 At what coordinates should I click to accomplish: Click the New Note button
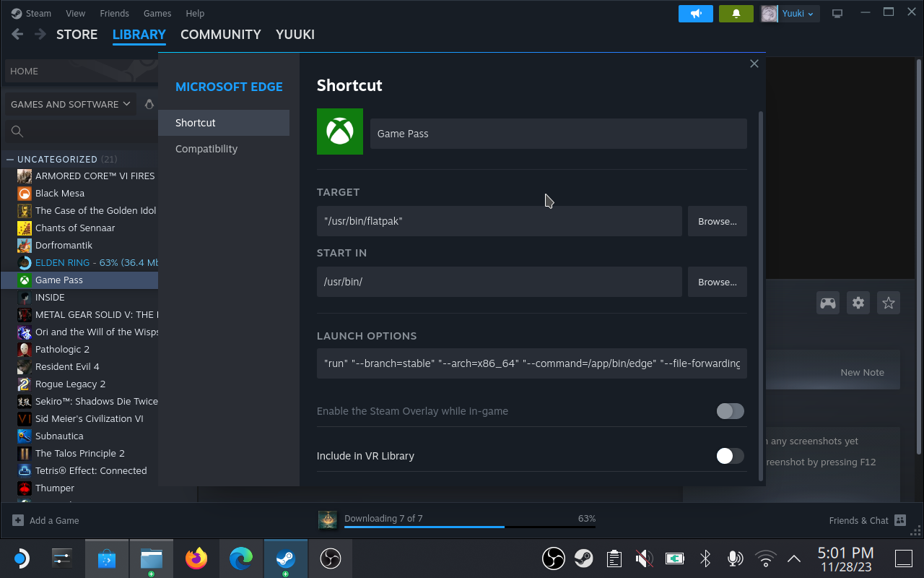coord(862,372)
